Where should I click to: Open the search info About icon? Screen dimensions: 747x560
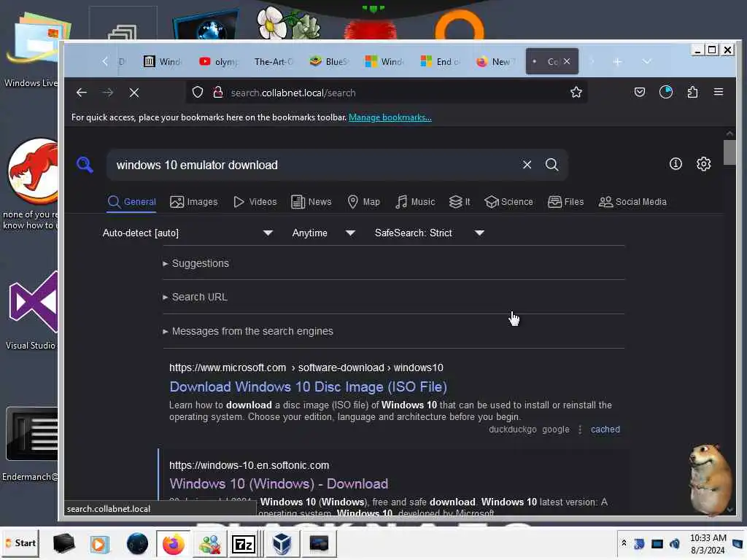676,164
